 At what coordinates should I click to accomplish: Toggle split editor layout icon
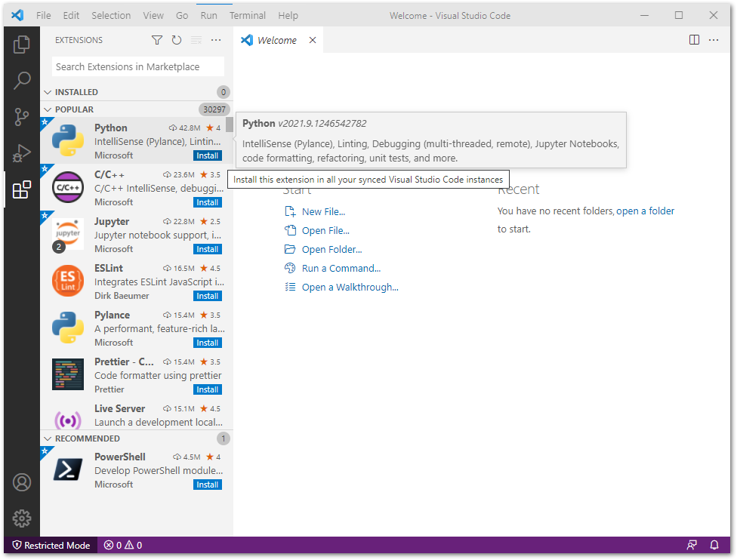pos(694,40)
